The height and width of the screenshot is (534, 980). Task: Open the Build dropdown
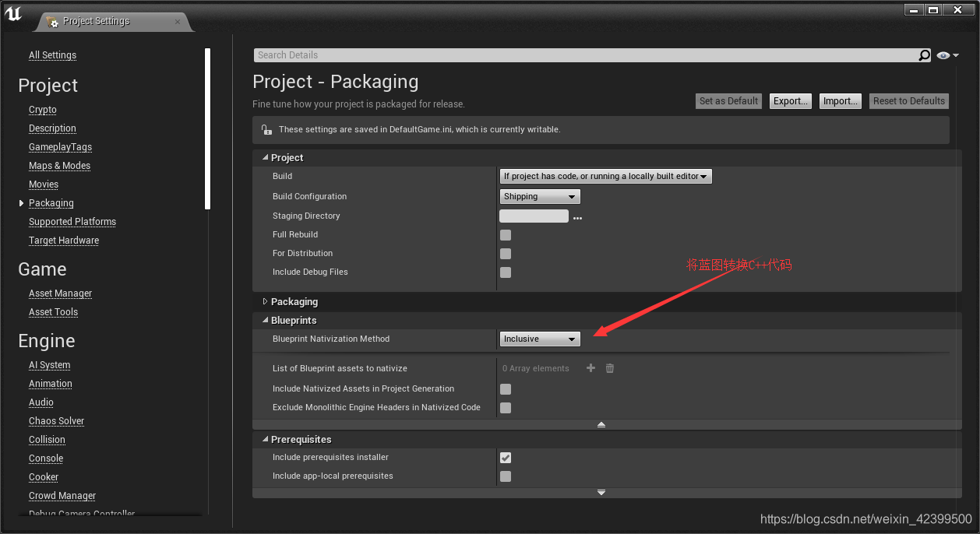coord(605,177)
